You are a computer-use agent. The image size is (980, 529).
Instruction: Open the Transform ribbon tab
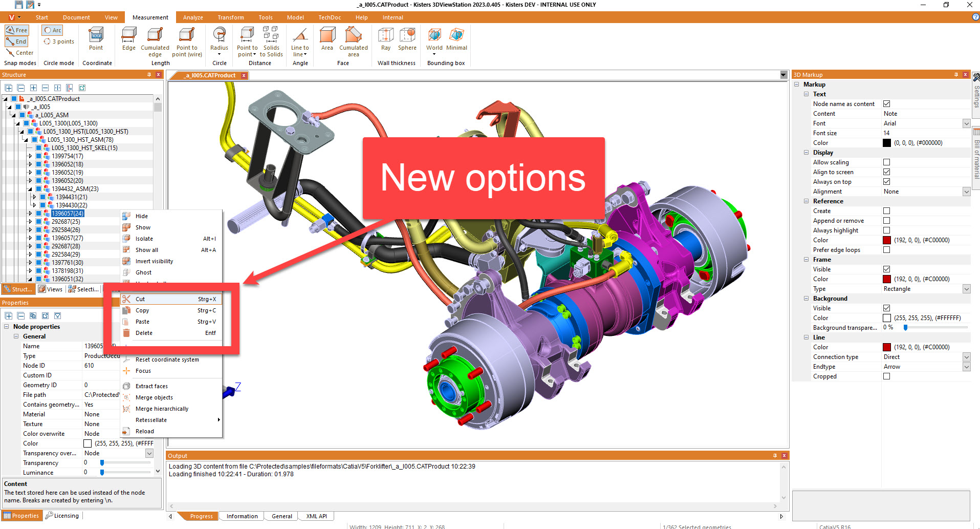click(x=231, y=17)
